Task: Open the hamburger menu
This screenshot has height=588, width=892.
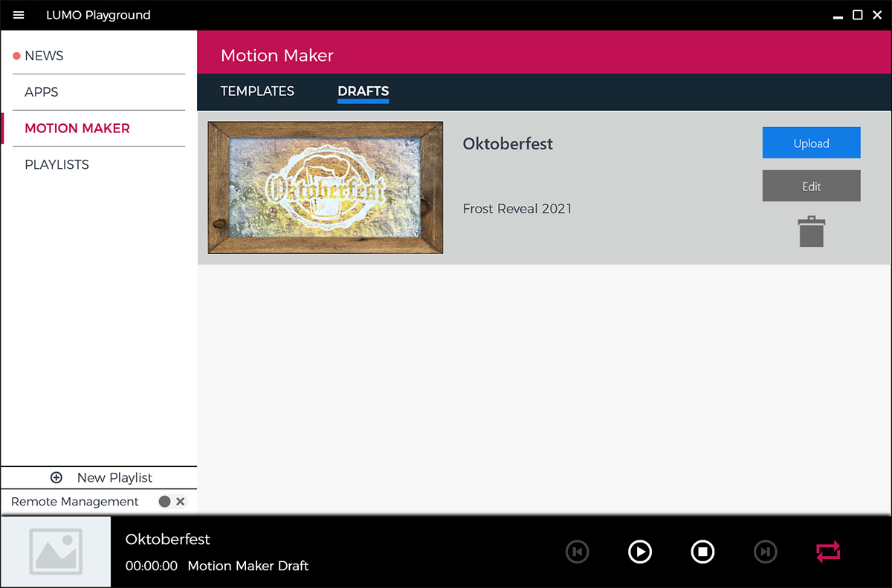Action: [19, 15]
